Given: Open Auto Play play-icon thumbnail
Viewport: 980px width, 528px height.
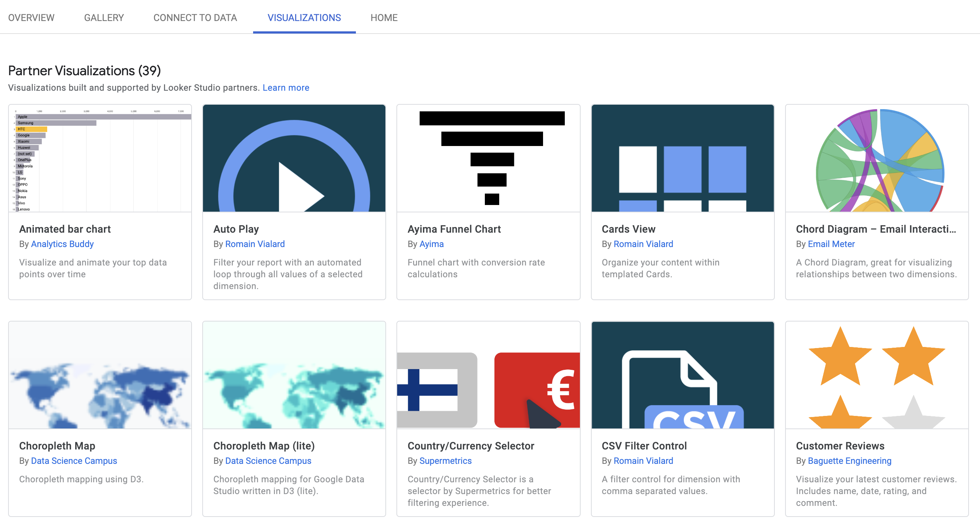Looking at the screenshot, I should (294, 158).
